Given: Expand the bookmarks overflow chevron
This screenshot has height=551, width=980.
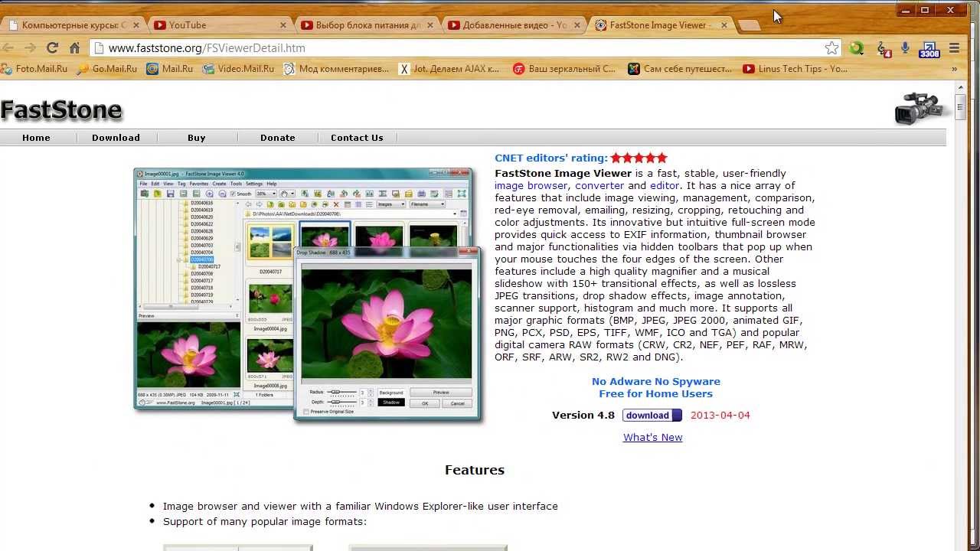Looking at the screenshot, I should [954, 69].
